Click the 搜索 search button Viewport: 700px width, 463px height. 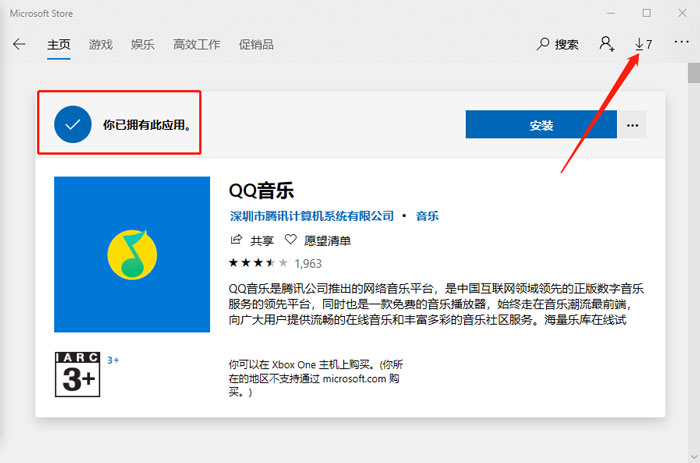pos(558,44)
